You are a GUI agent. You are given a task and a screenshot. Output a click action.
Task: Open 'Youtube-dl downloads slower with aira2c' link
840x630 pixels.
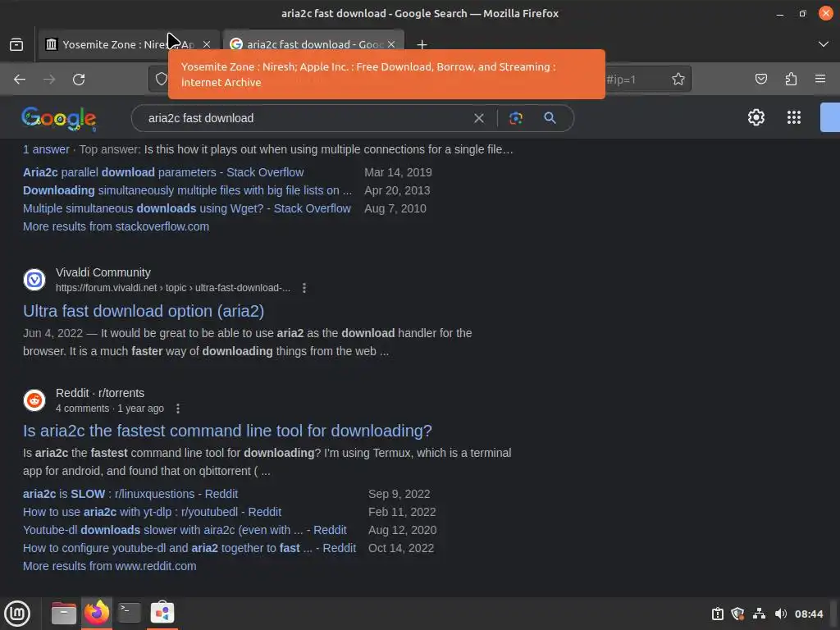[x=185, y=531]
